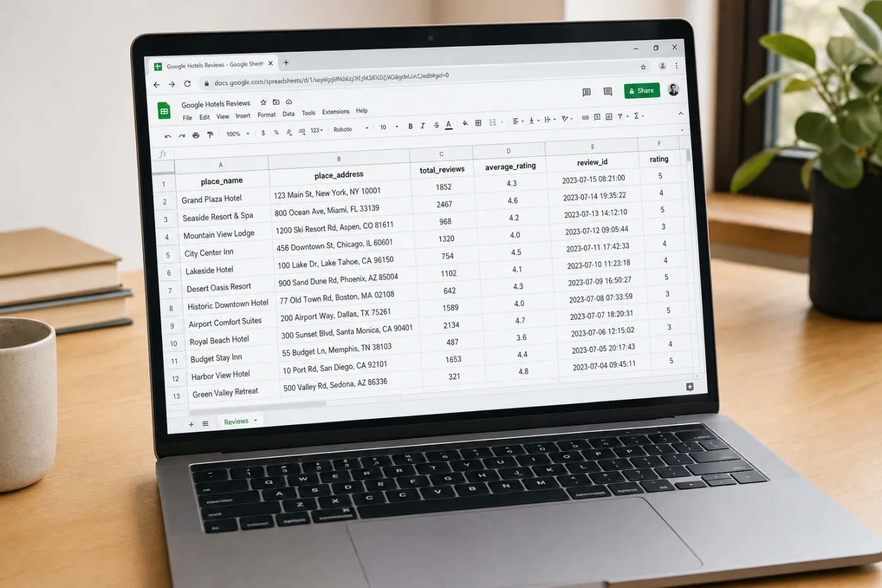
Task: Open the Chrome three-dot menu
Action: pyautogui.click(x=677, y=65)
